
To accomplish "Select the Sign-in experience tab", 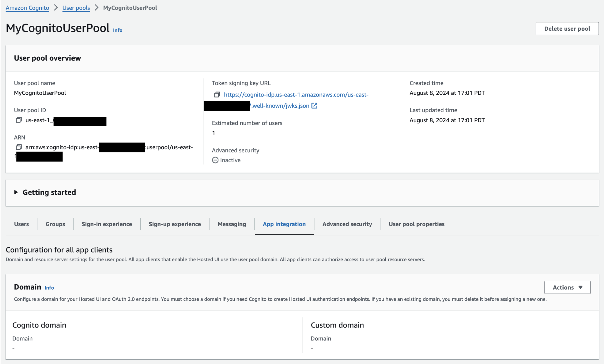I will pos(107,224).
